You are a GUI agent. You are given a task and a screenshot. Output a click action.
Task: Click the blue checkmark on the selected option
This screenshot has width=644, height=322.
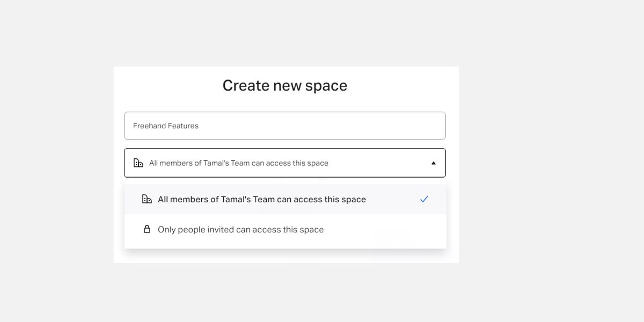424,199
